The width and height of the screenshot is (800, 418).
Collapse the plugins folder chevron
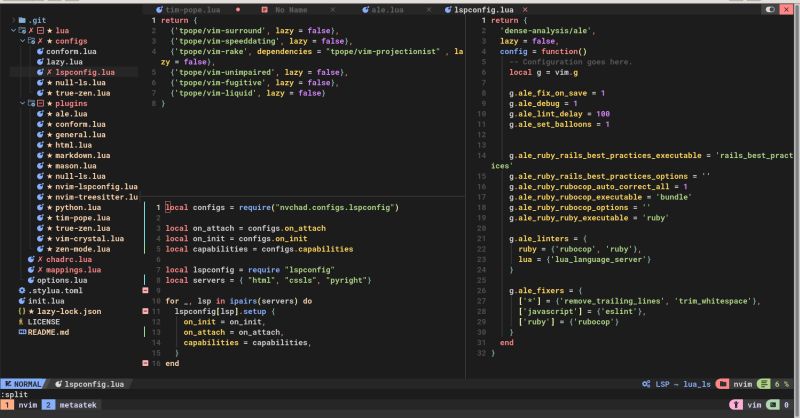coord(22,103)
